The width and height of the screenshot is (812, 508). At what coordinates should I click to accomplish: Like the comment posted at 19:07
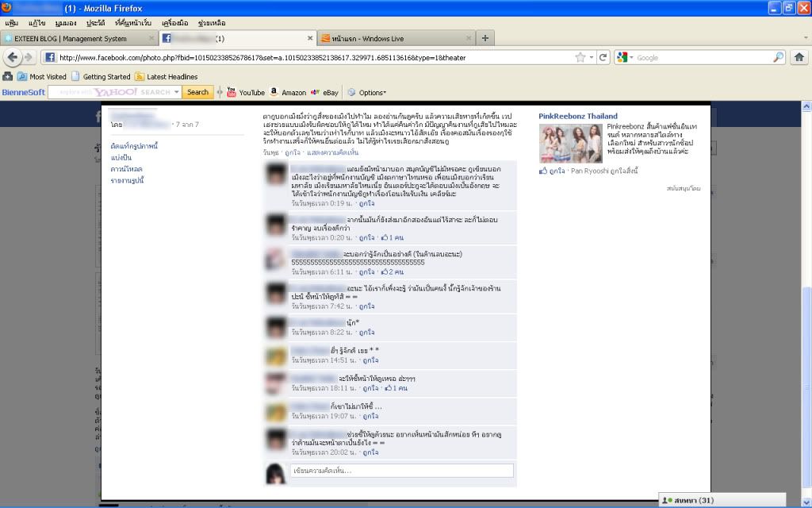coord(371,416)
